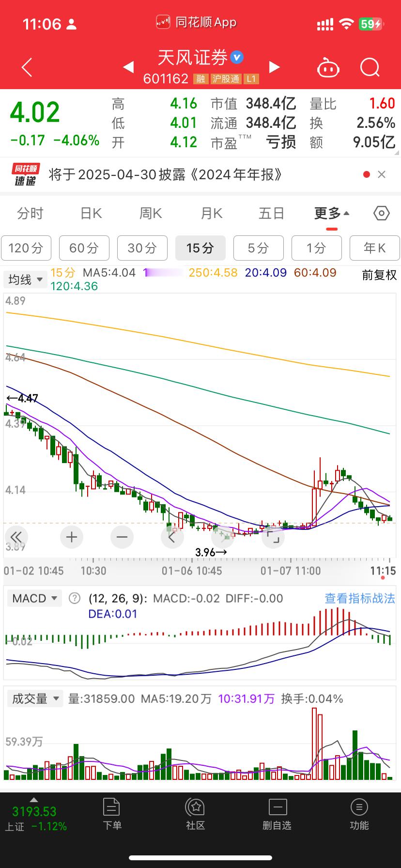This screenshot has height=868, width=401.
Task: Tap the current price 4.02
Action: tap(35, 113)
